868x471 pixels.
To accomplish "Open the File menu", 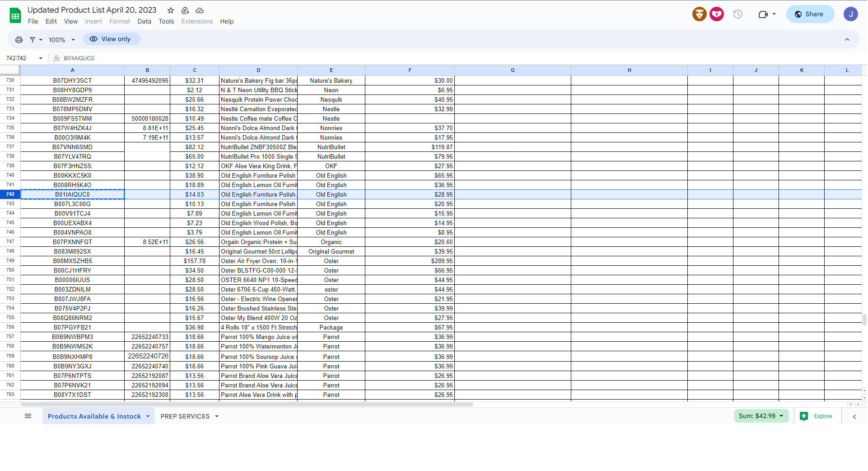I will click(33, 21).
